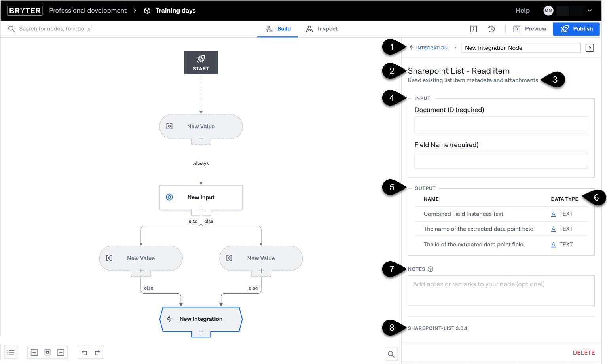Click the Document ID input field
The width and height of the screenshot is (607, 364).
pyautogui.click(x=501, y=125)
